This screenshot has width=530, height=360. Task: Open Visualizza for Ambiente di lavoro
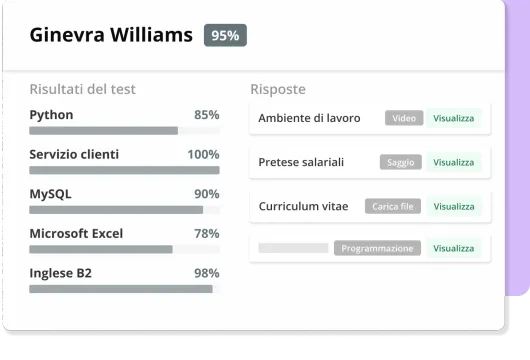pyautogui.click(x=454, y=118)
